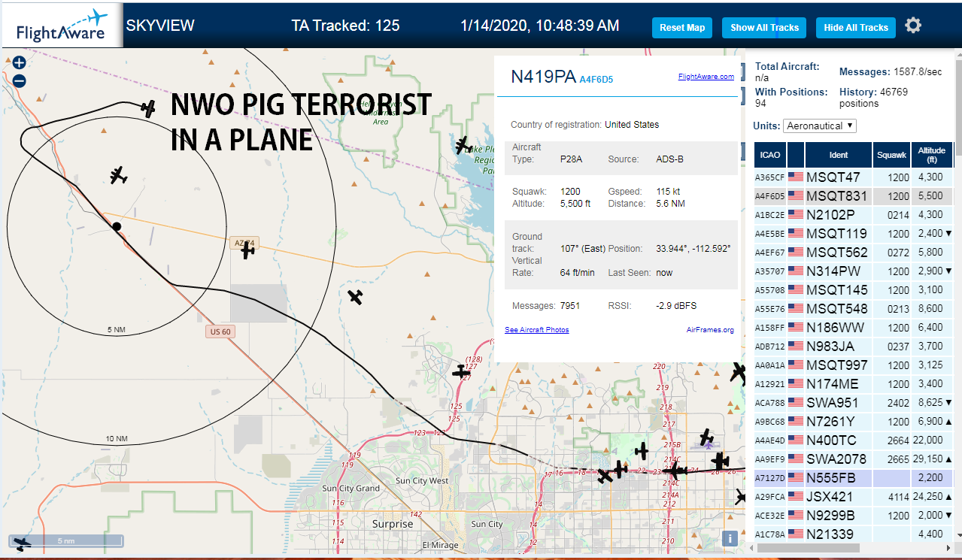Click US flag in N2102P row
Viewport: 962px width, 560px height.
click(x=796, y=215)
